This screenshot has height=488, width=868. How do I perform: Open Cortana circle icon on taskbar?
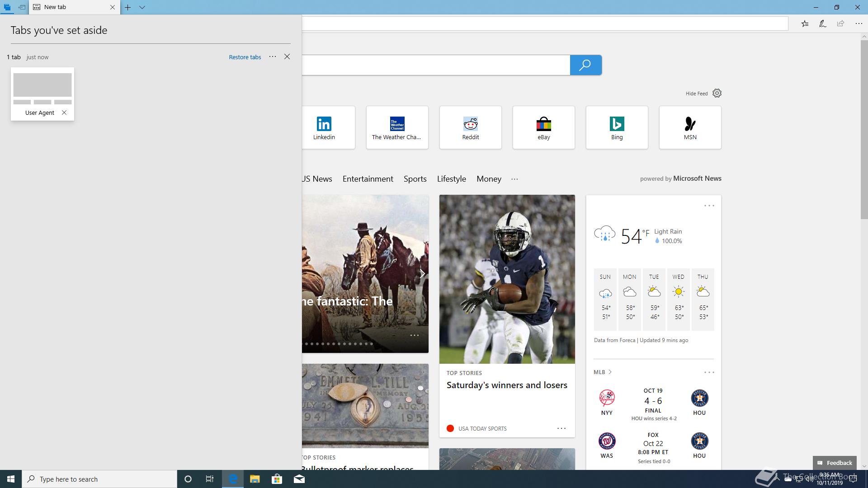[x=188, y=479]
